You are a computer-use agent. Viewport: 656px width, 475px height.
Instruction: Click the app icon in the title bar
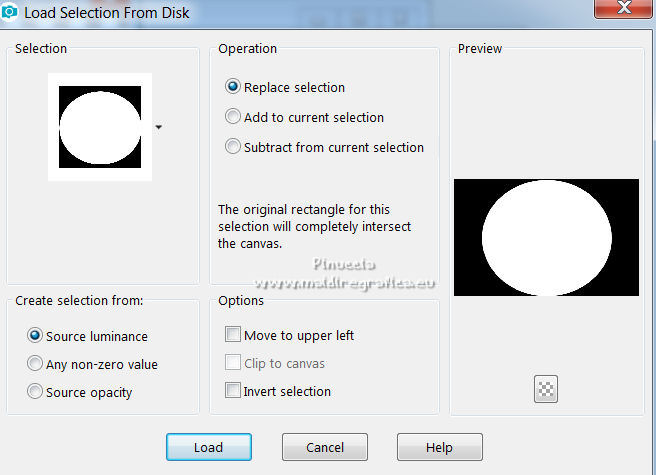(x=12, y=14)
